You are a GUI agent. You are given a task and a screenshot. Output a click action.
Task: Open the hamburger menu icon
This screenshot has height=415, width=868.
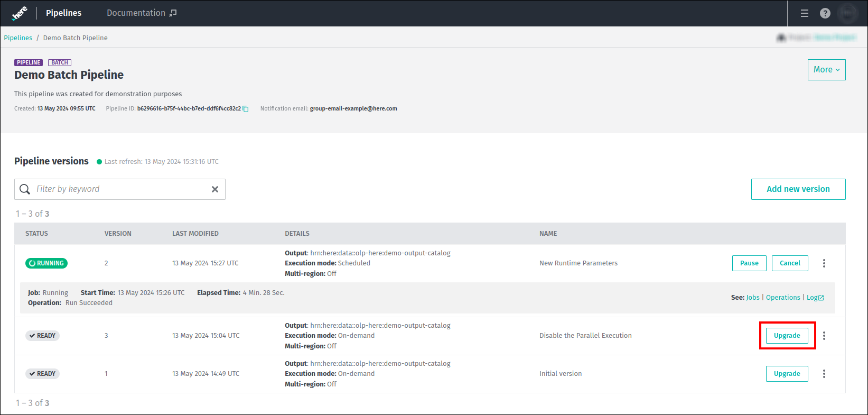point(805,13)
